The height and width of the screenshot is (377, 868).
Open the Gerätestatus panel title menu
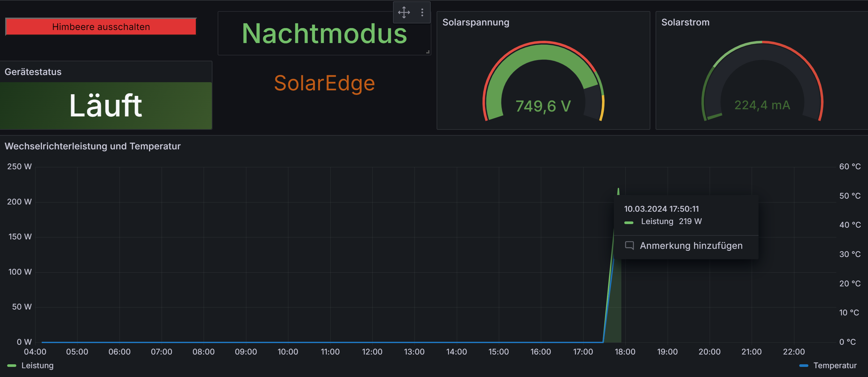(x=33, y=72)
